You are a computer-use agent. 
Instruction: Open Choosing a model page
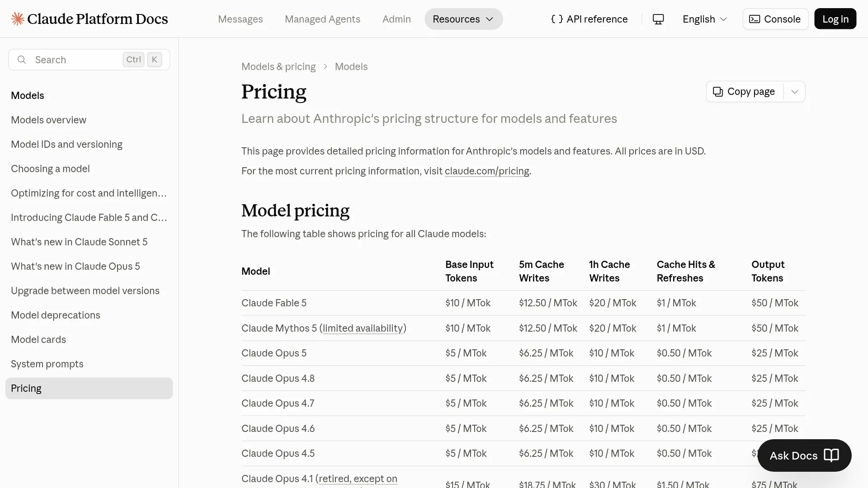point(50,169)
